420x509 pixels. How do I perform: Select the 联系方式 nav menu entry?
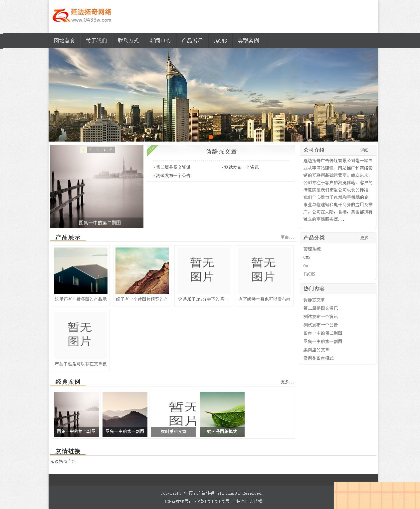(x=129, y=41)
